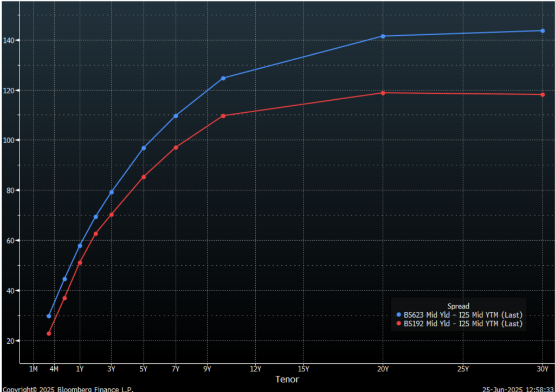The height and width of the screenshot is (392, 555).
Task: Select the BS192 Mid Yld legend label
Action: point(463,324)
